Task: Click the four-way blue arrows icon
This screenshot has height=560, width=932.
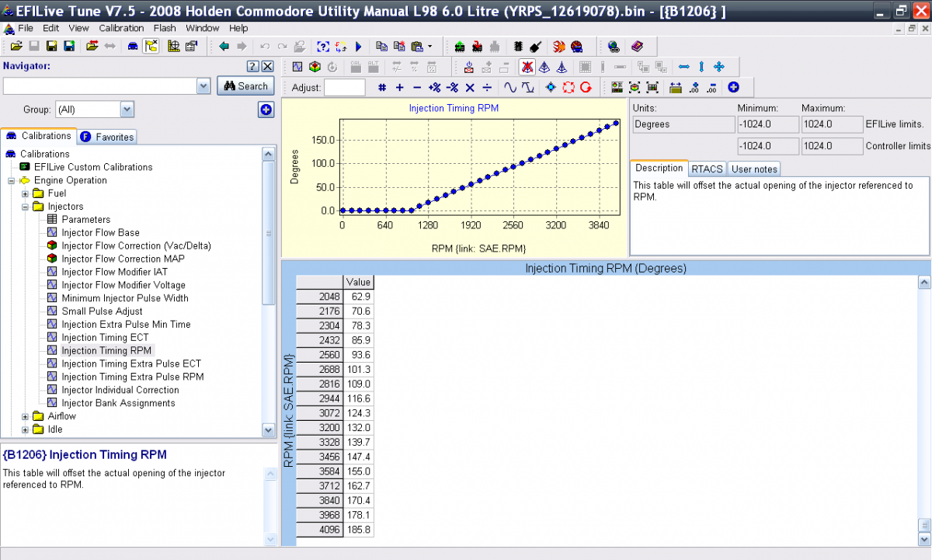Action: tap(718, 67)
